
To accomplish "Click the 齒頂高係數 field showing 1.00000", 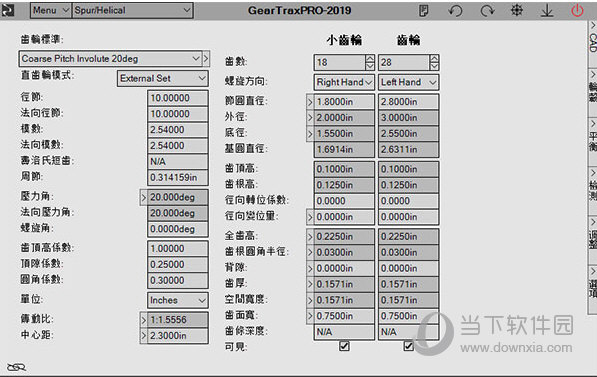I will click(178, 249).
